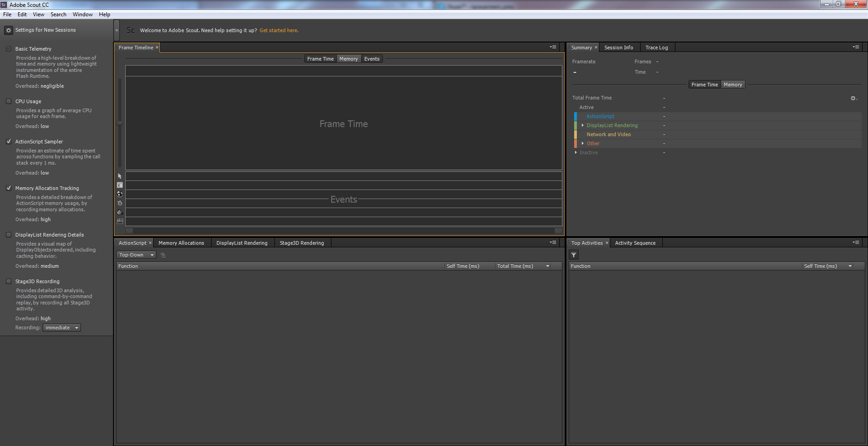Switch to the Stage3D Rendering tab
The image size is (868, 446).
pyautogui.click(x=302, y=243)
